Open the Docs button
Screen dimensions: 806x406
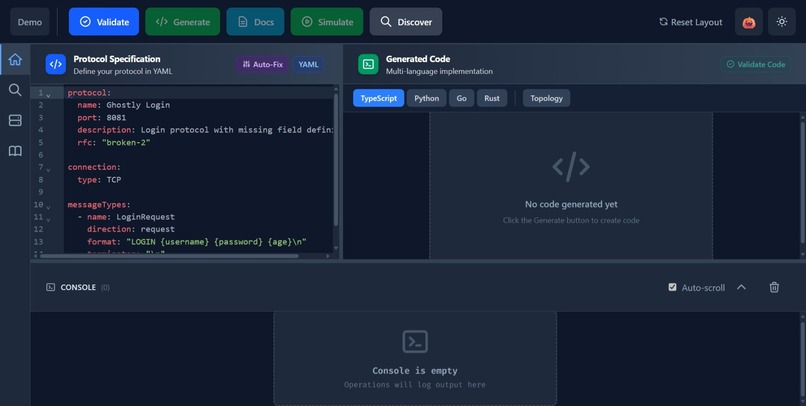255,22
